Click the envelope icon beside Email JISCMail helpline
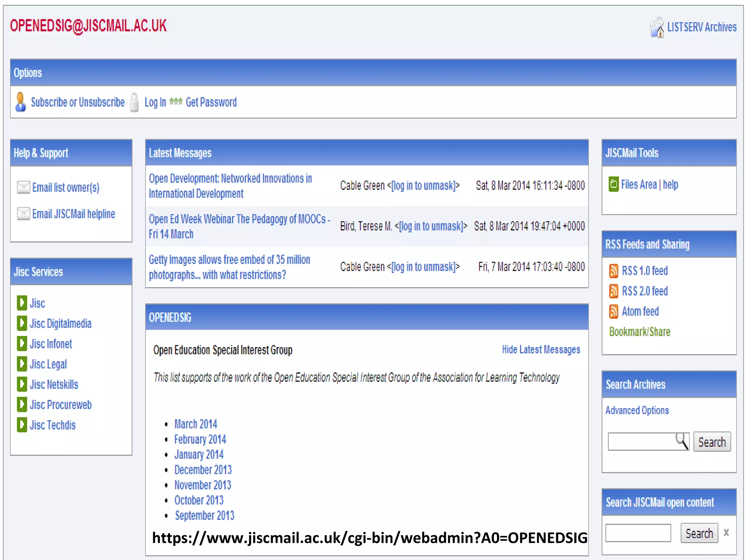Screen dimensions: 747x560 [x=24, y=214]
